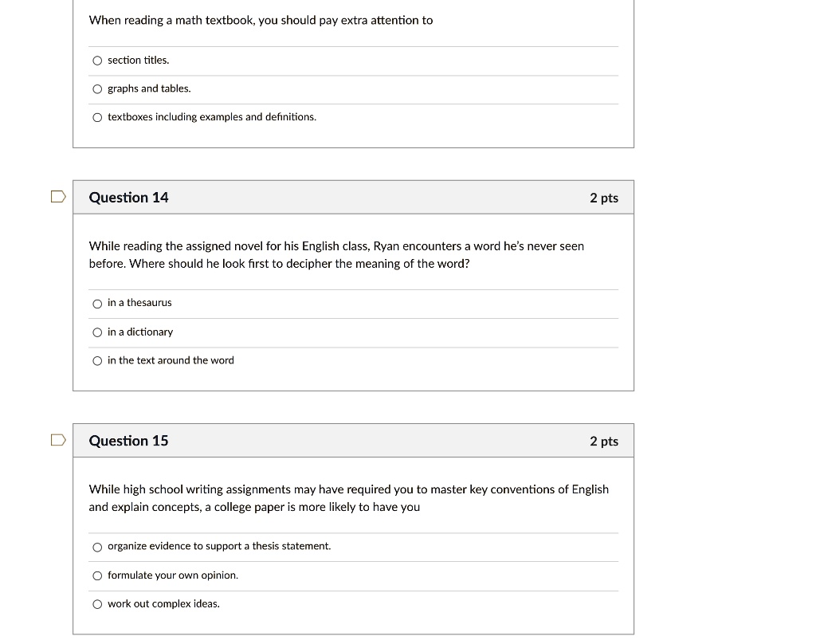The image size is (816, 644).
Task: Click the answer label text 'in a dictionary'
Action: (140, 332)
